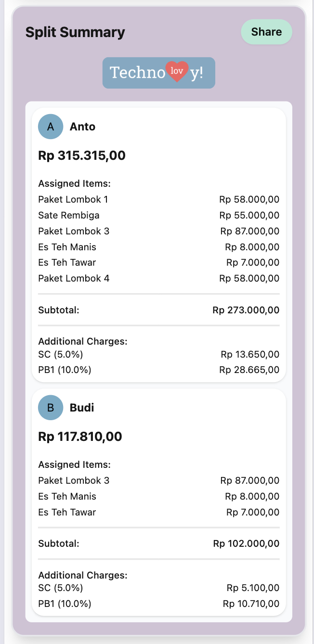The image size is (314, 644).
Task: Expand Anto's Assigned Items section
Action: coord(74,183)
